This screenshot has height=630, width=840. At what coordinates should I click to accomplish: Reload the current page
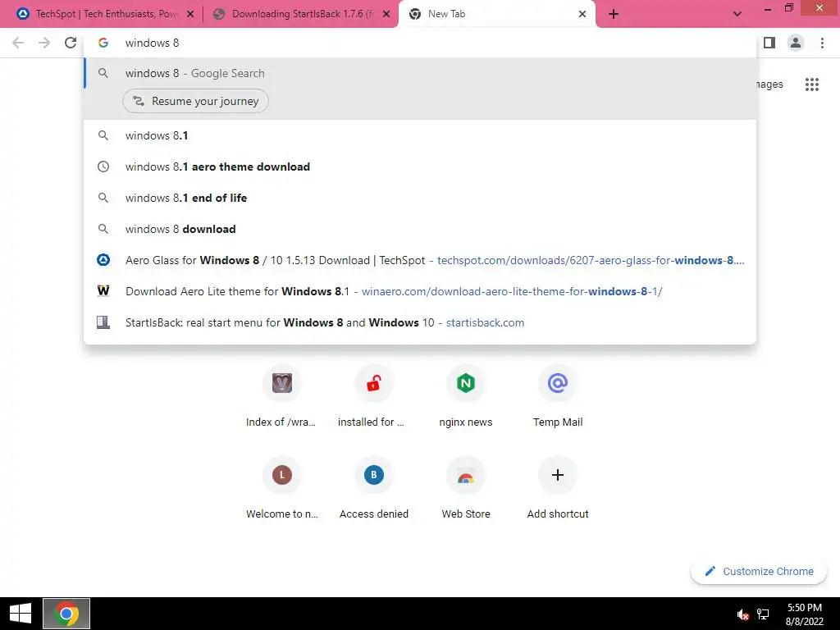(x=71, y=43)
